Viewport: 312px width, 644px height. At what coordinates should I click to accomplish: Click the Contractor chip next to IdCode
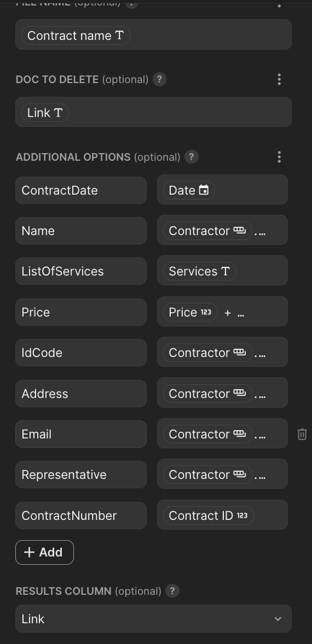[207, 353]
